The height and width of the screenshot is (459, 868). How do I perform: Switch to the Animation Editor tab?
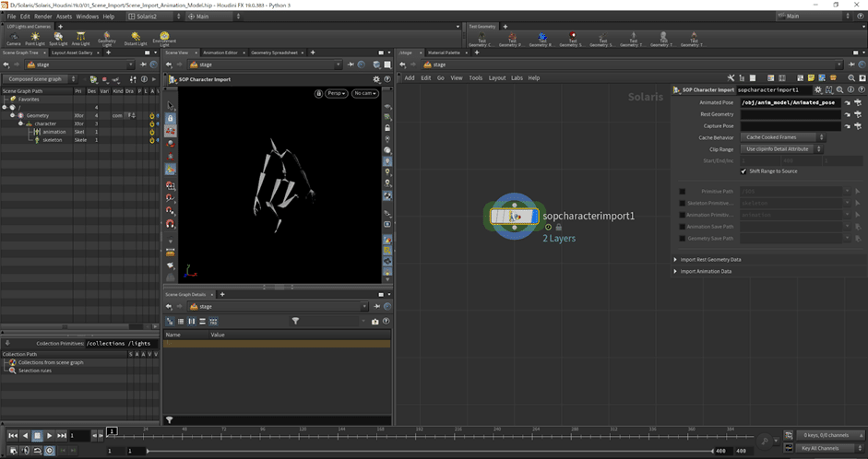click(220, 53)
